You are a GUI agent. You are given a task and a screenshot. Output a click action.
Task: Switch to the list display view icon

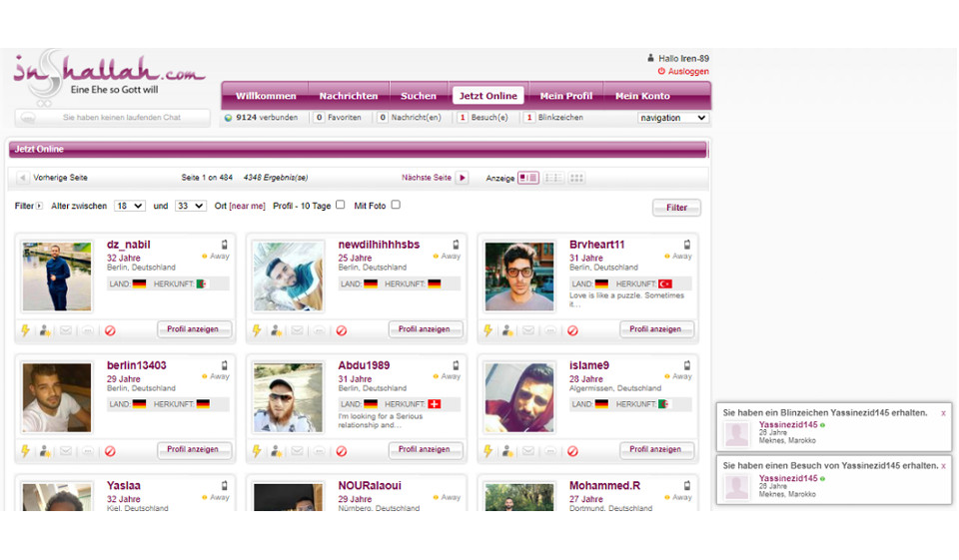point(552,178)
